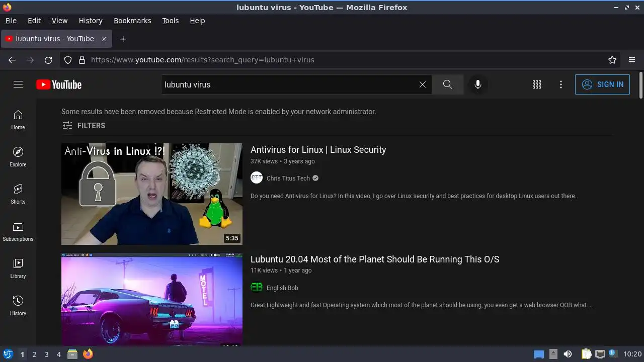Viewport: 644px width, 362px height.
Task: Reload the page in Firefox
Action: [x=48, y=60]
